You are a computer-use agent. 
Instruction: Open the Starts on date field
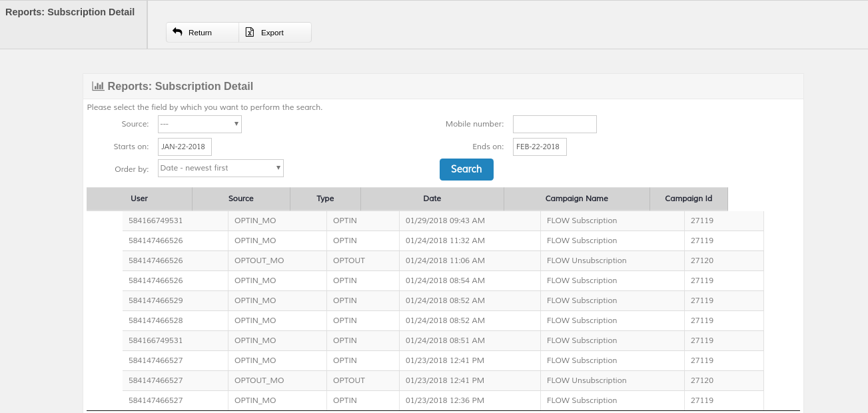pyautogui.click(x=185, y=147)
